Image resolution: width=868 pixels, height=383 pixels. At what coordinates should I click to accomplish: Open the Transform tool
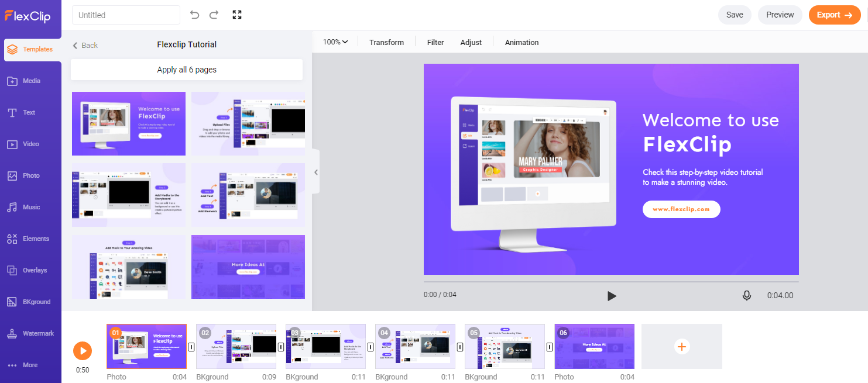pyautogui.click(x=386, y=42)
